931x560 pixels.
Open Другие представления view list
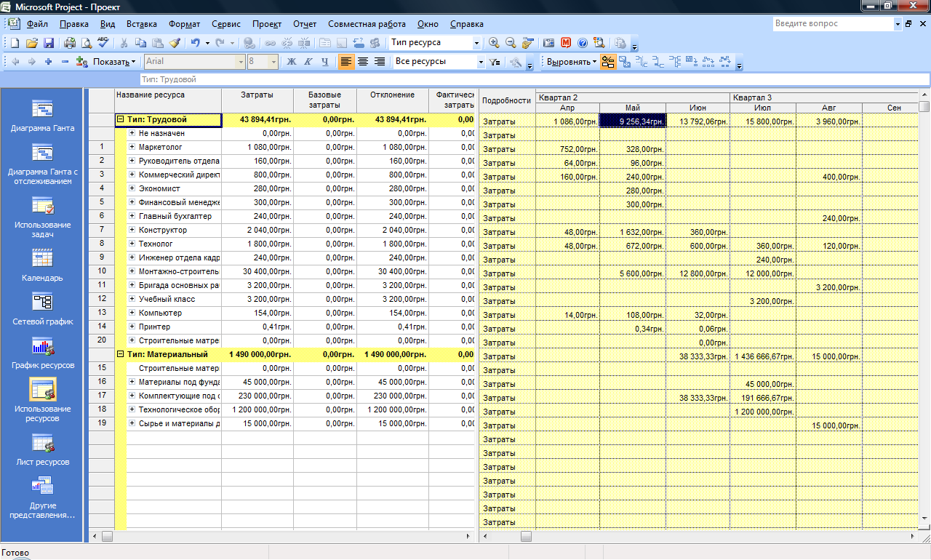(42, 498)
